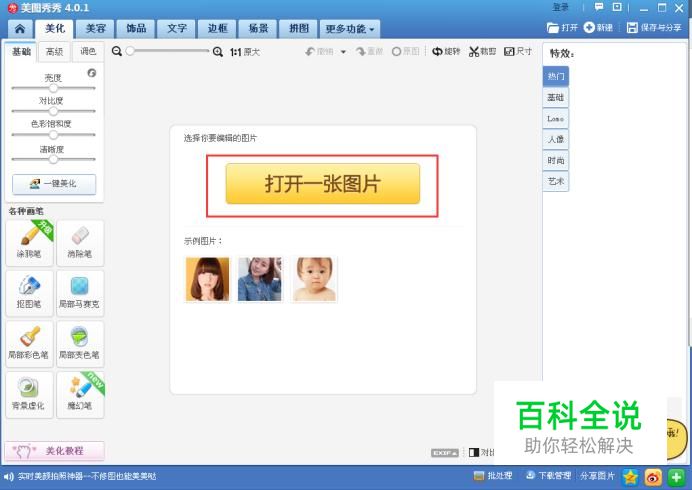Switch to the 边框 tab
Viewport: 692px width, 490px height.
click(x=217, y=29)
